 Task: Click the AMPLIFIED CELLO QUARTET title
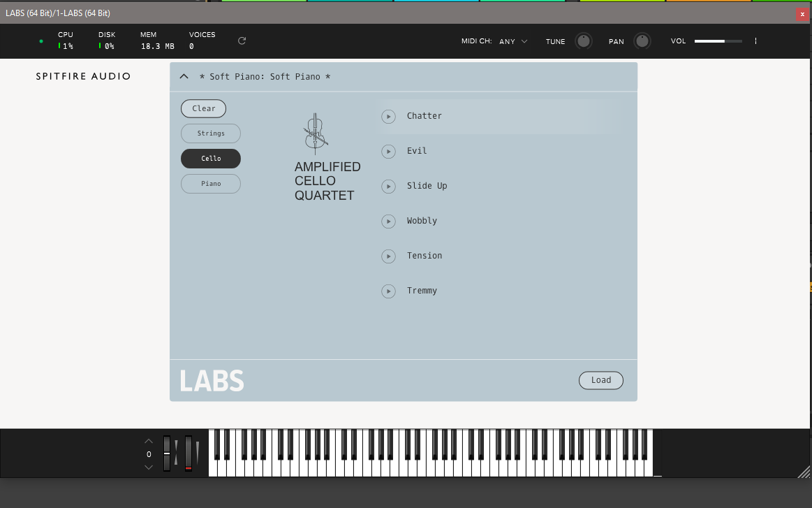coord(327,181)
